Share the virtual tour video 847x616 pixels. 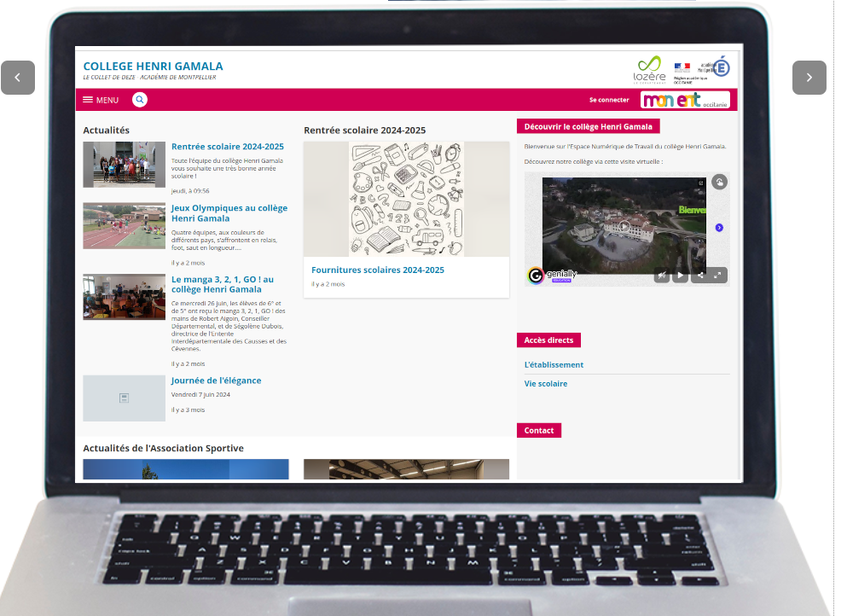pos(700,274)
